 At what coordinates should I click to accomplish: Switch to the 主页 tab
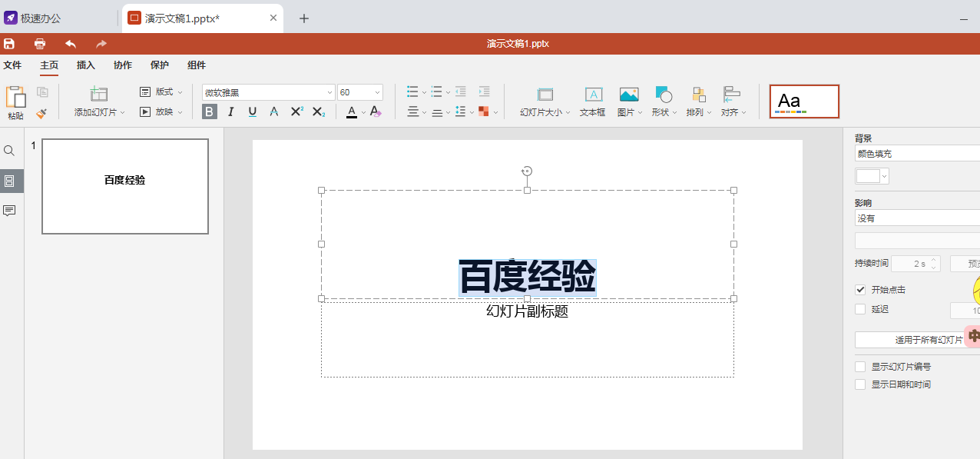49,65
